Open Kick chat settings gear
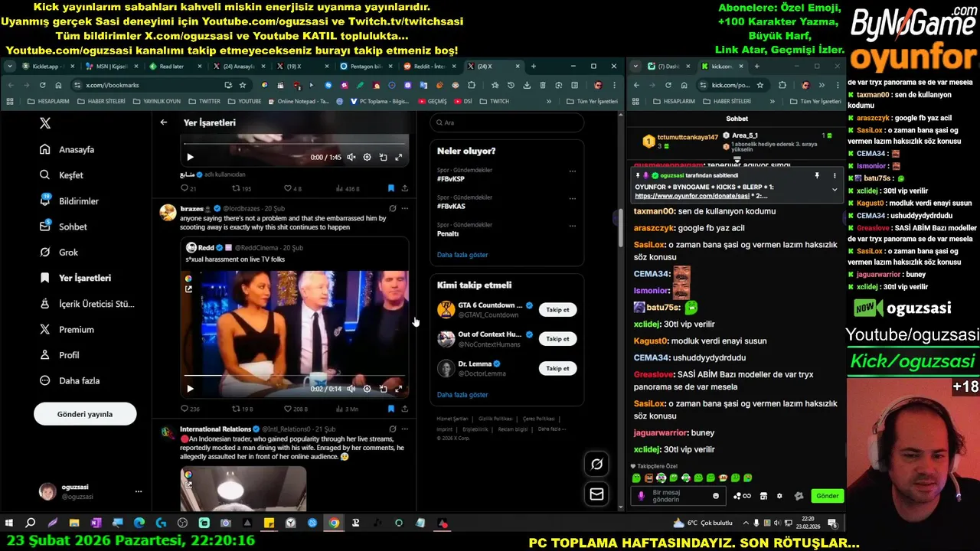This screenshot has width=980, height=551. 779,496
